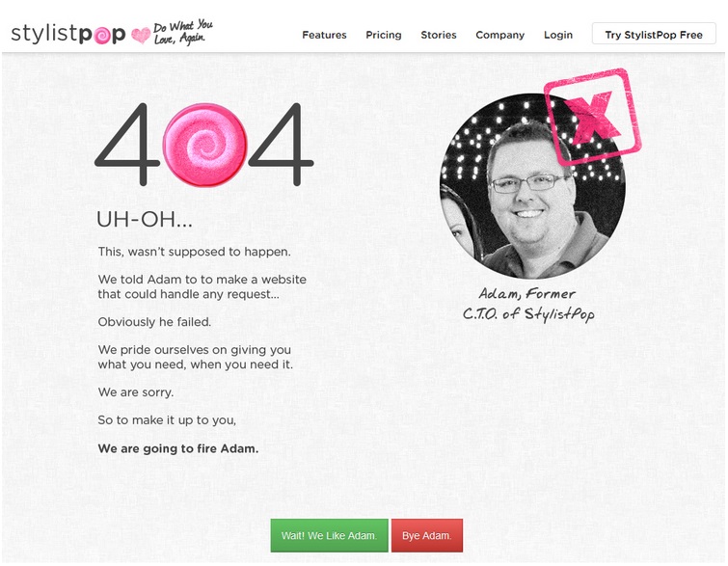Click the UH-OH heading text
Viewport: 728px width, 566px height.
(x=144, y=219)
